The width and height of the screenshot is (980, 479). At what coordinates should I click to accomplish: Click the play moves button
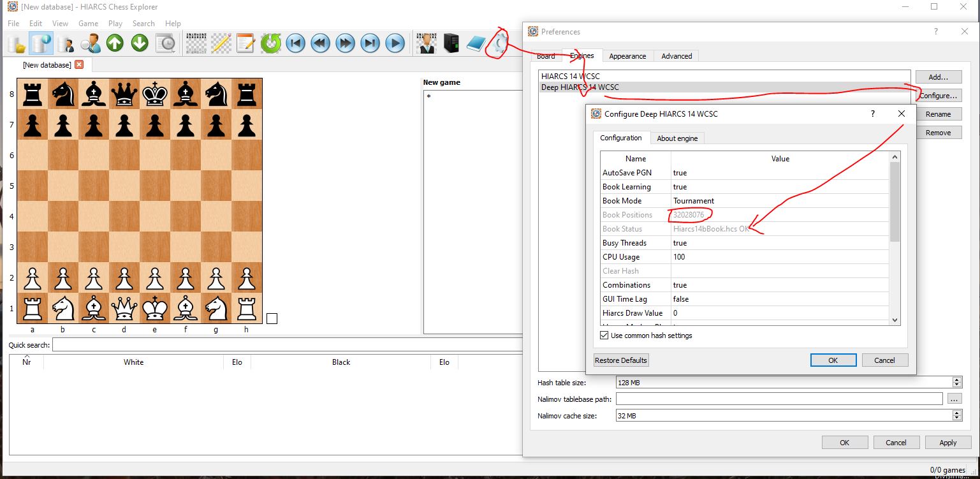[395, 43]
